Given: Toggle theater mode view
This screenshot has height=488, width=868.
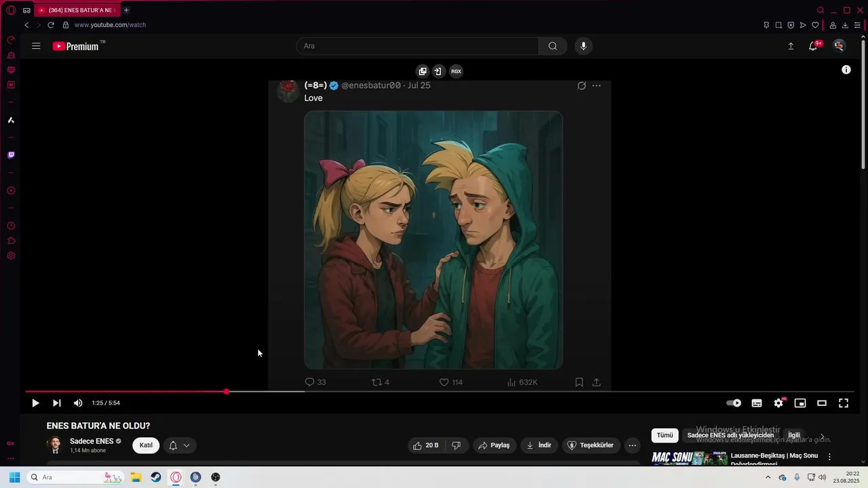Looking at the screenshot, I should pyautogui.click(x=822, y=403).
